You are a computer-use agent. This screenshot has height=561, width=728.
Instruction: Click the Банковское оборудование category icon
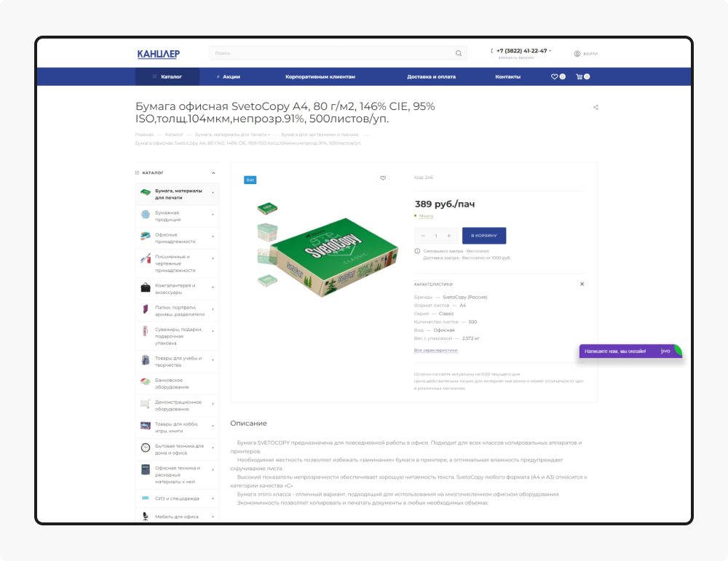tap(146, 381)
